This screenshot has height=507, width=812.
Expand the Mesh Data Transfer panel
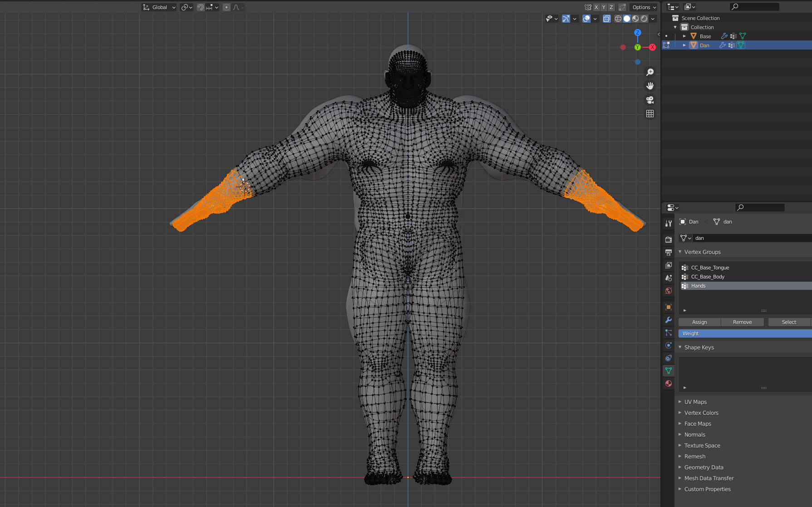[680, 478]
